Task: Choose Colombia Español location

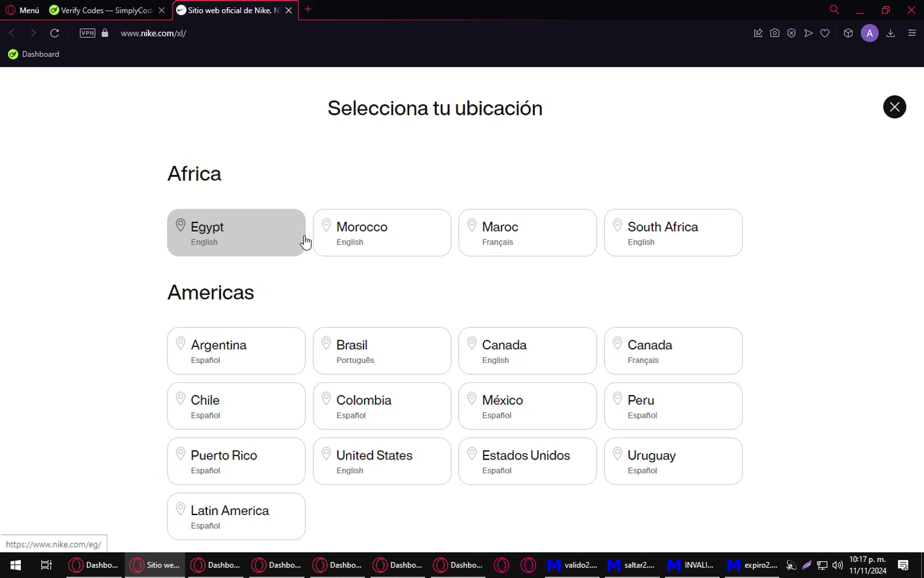Action: click(x=382, y=406)
